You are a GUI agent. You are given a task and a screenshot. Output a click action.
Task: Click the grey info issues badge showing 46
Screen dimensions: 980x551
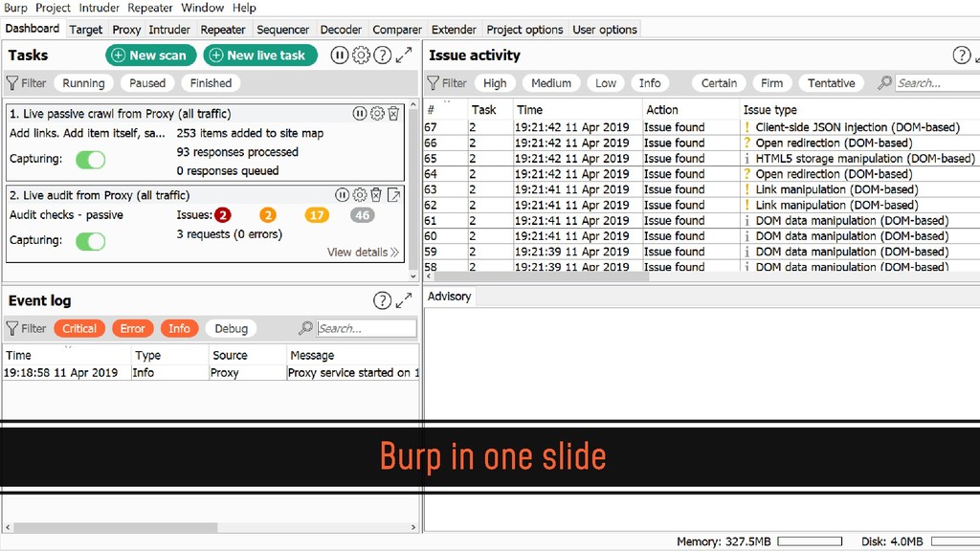(x=363, y=215)
